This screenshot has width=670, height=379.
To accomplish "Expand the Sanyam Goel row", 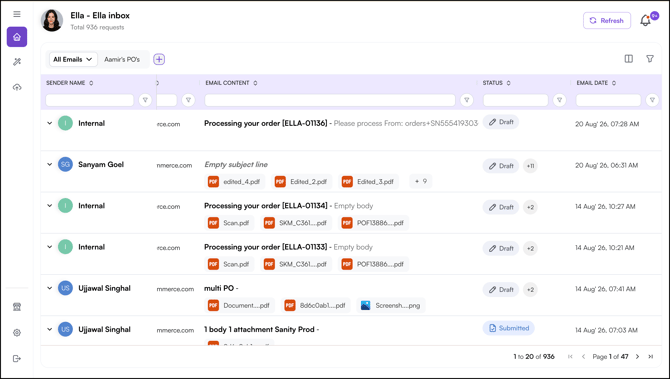I will (50, 165).
